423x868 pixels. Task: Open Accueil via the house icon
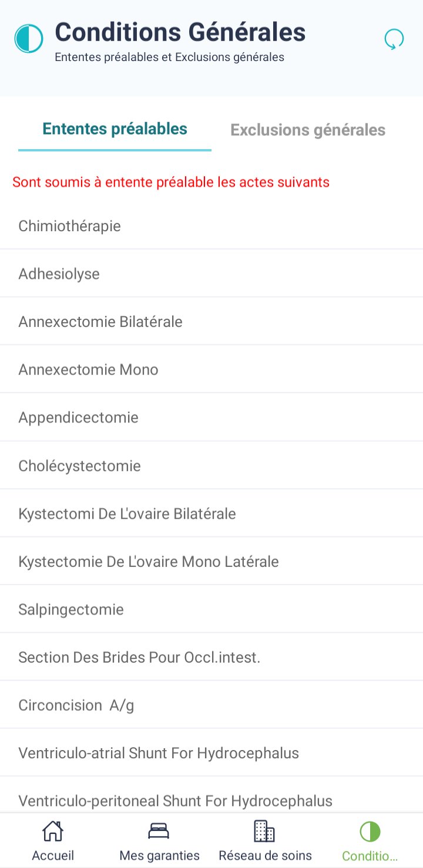(x=53, y=831)
